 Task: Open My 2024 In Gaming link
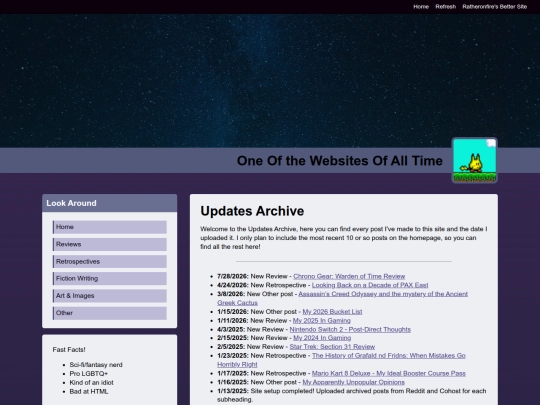pos(322,338)
